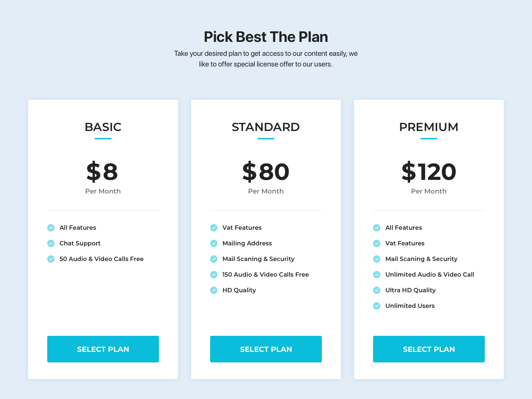Click SELECT PLAN under the Basic plan
532x399 pixels.
point(103,349)
